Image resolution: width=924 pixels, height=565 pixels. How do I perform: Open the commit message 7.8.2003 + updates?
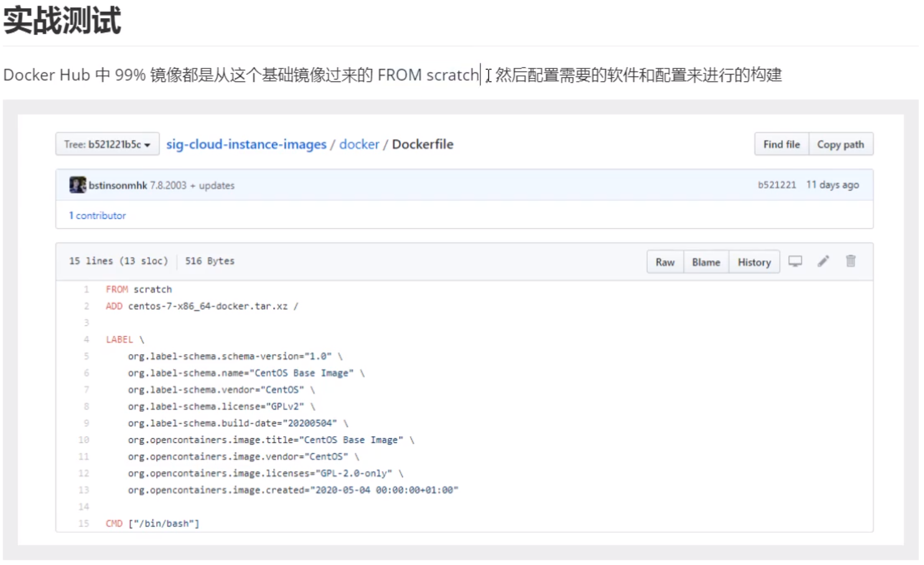pyautogui.click(x=192, y=185)
